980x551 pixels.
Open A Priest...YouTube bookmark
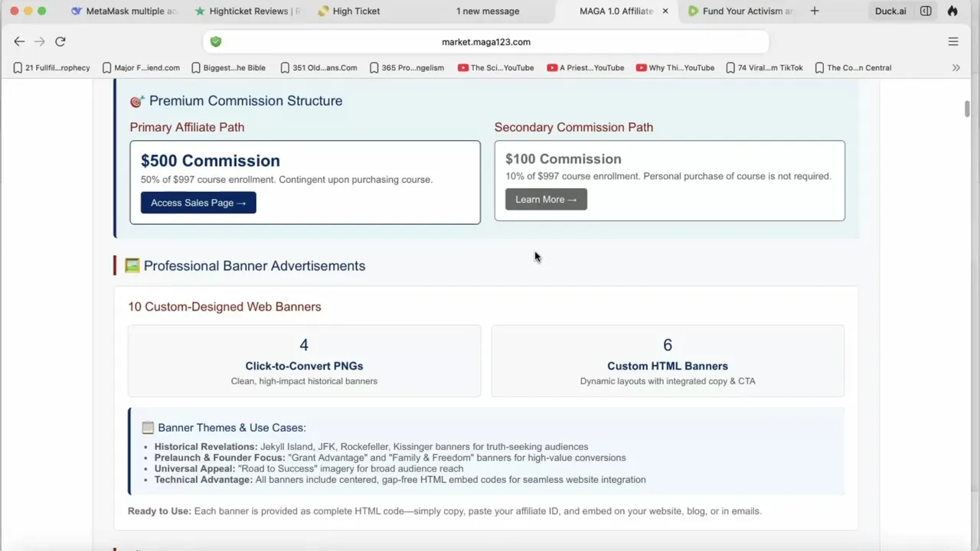point(585,67)
